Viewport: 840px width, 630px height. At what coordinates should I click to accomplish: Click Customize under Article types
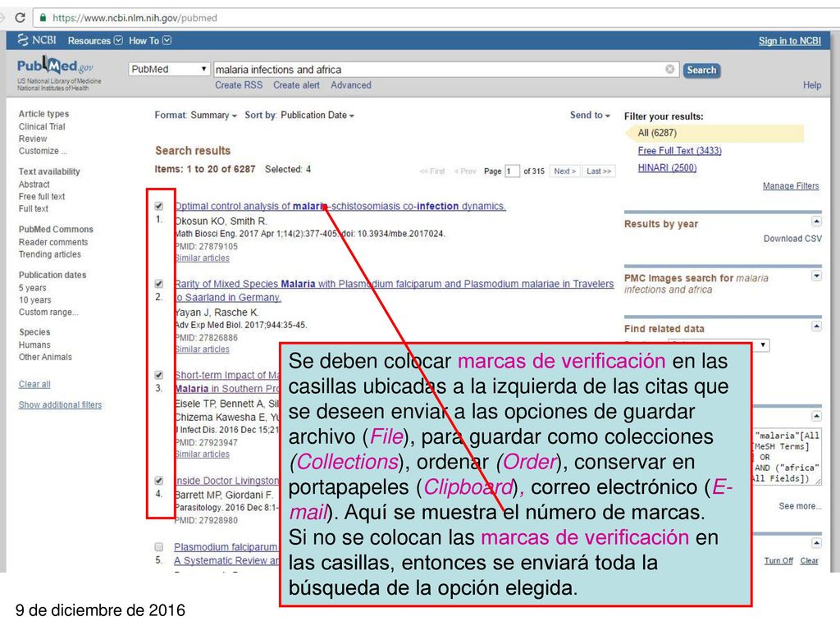click(43, 151)
